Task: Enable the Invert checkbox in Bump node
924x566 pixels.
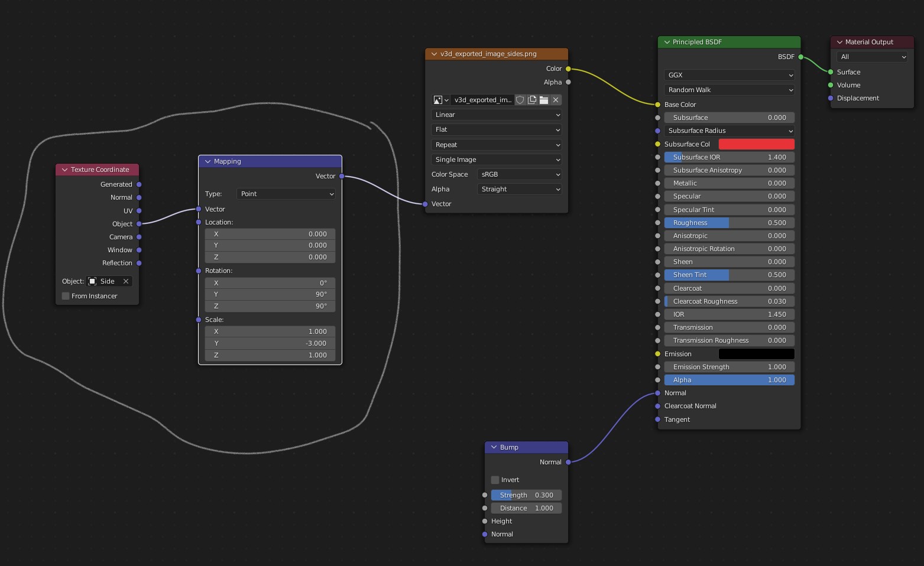Action: 495,480
